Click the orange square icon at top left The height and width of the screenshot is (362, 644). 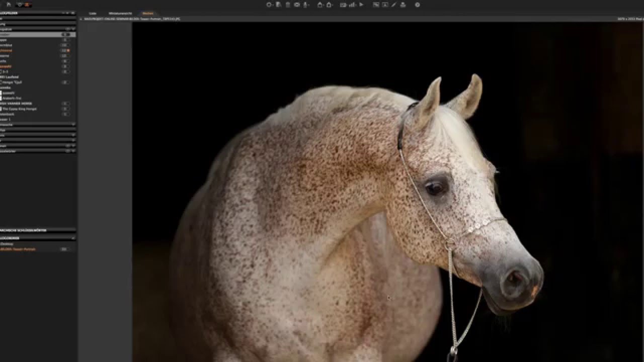click(27, 5)
